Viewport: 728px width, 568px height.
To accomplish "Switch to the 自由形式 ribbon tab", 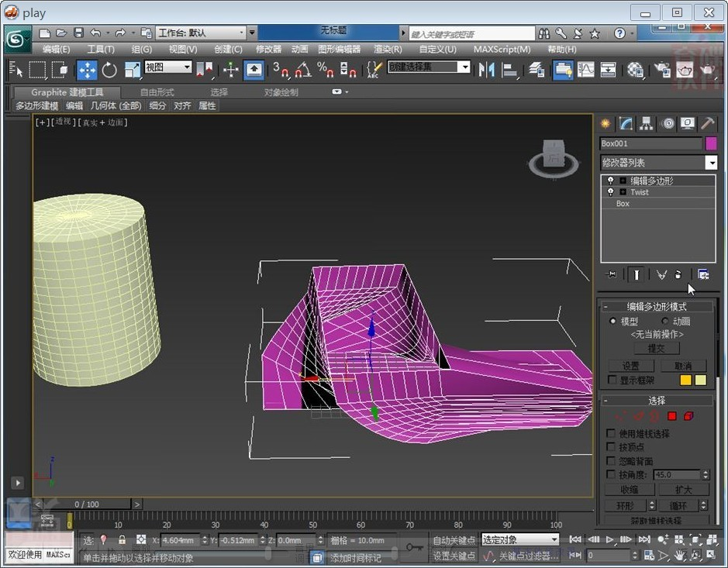I will click(x=157, y=92).
